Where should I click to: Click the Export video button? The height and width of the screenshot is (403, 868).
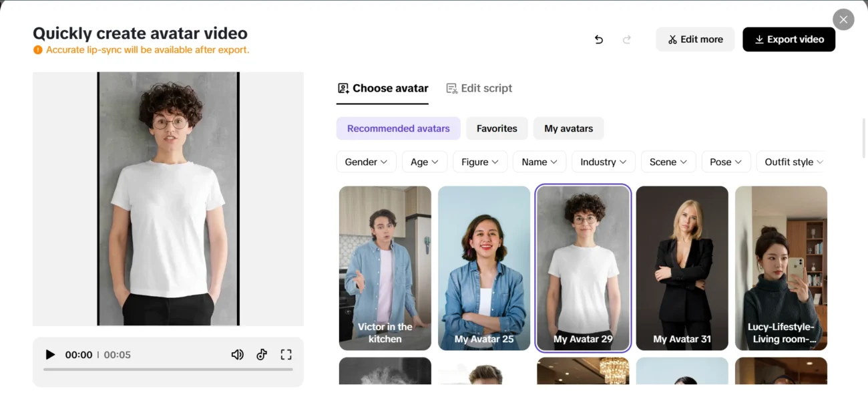[789, 39]
